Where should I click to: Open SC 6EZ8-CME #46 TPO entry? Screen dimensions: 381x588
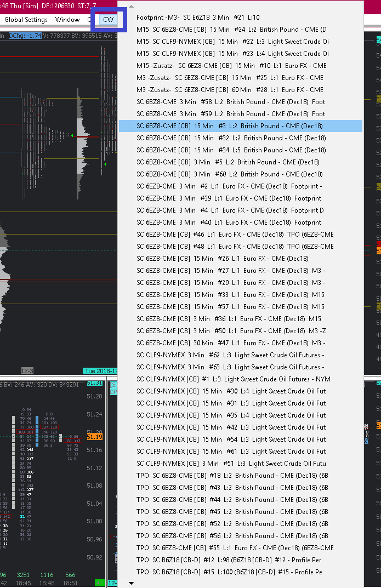[241, 235]
